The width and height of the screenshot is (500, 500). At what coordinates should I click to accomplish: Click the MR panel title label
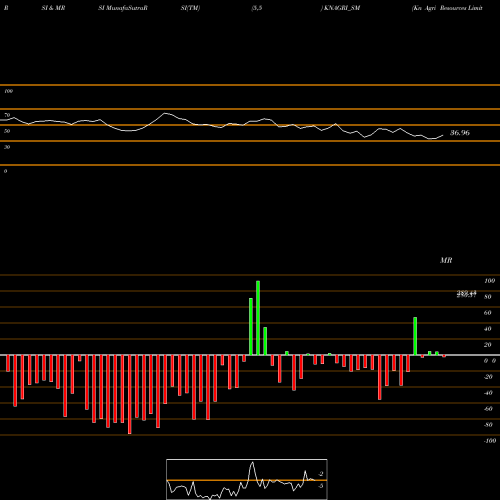point(446,260)
